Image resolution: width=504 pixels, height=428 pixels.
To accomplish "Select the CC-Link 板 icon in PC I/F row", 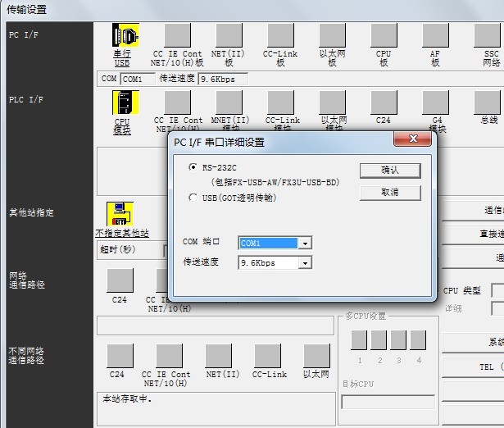I will (280, 36).
